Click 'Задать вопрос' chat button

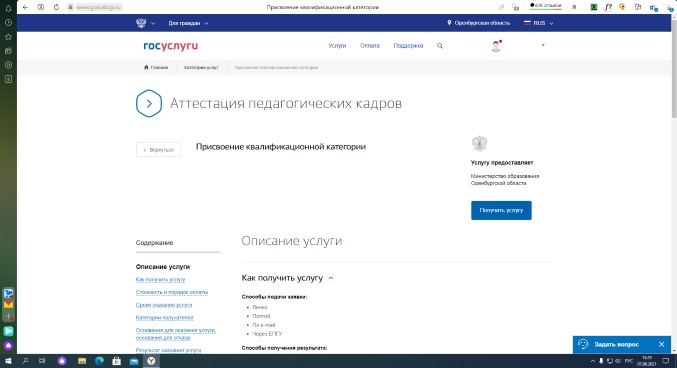coord(616,345)
